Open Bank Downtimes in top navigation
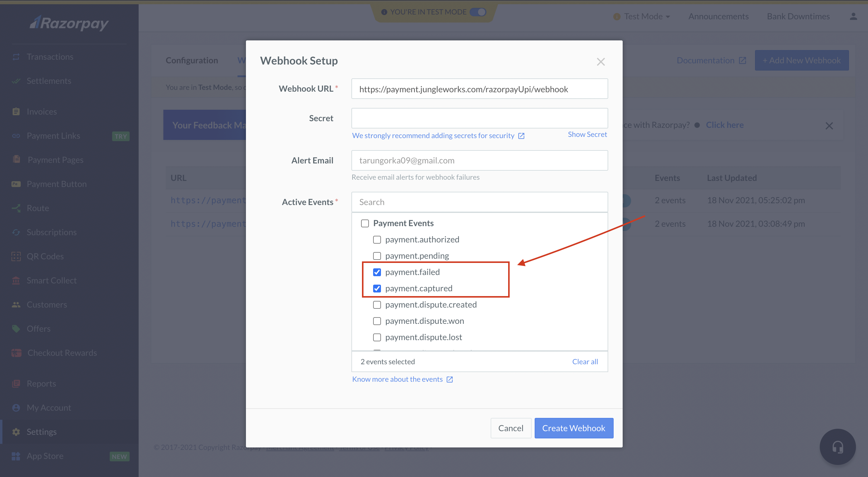Image resolution: width=868 pixels, height=477 pixels. pos(798,16)
